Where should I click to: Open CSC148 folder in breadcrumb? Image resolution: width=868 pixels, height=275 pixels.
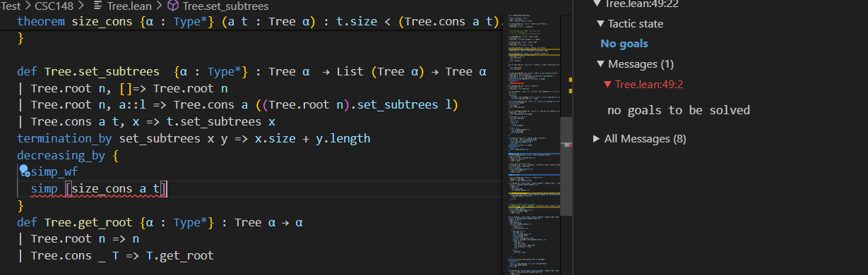click(x=54, y=6)
